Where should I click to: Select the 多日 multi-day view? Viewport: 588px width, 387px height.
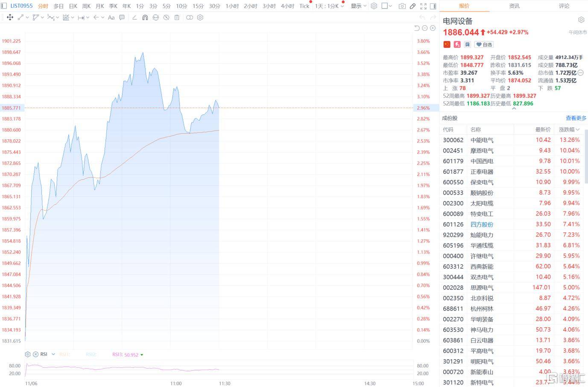[x=59, y=6]
